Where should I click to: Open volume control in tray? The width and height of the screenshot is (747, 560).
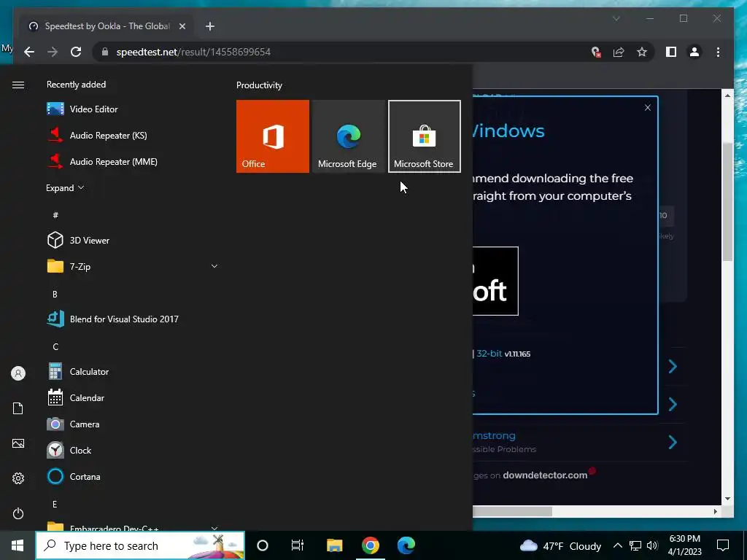pos(652,545)
